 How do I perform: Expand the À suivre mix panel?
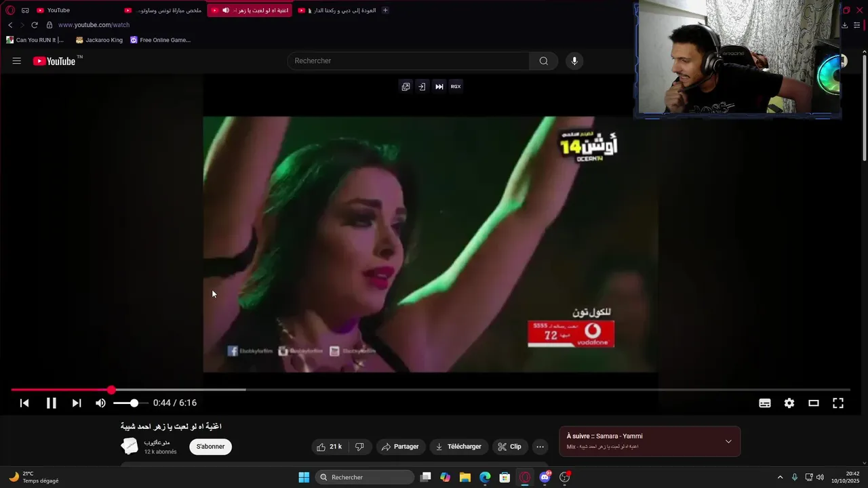pyautogui.click(x=728, y=441)
